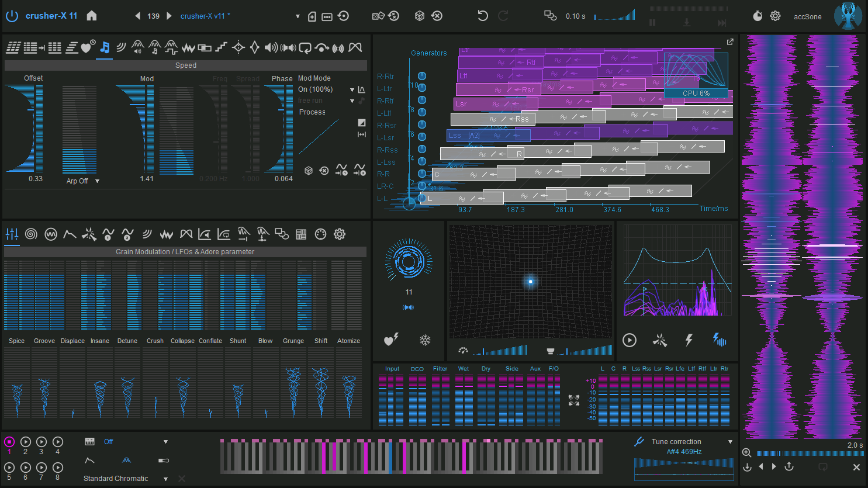
Task: Toggle the L-Ltr generator knob
Action: click(422, 88)
